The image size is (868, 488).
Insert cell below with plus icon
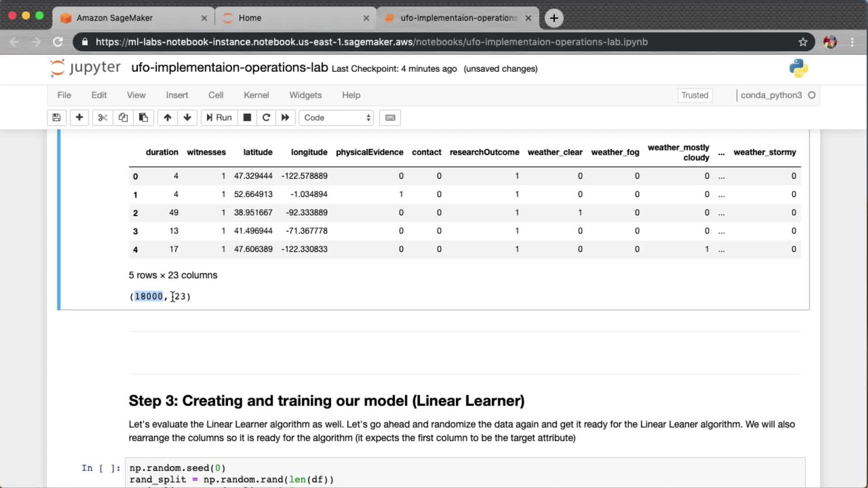[x=79, y=117]
